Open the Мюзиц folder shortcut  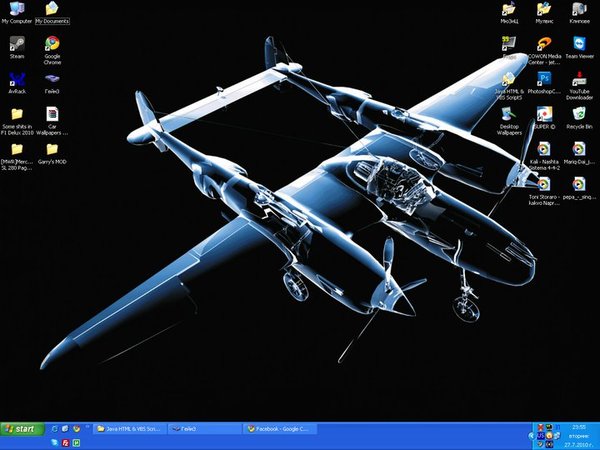[x=509, y=12]
